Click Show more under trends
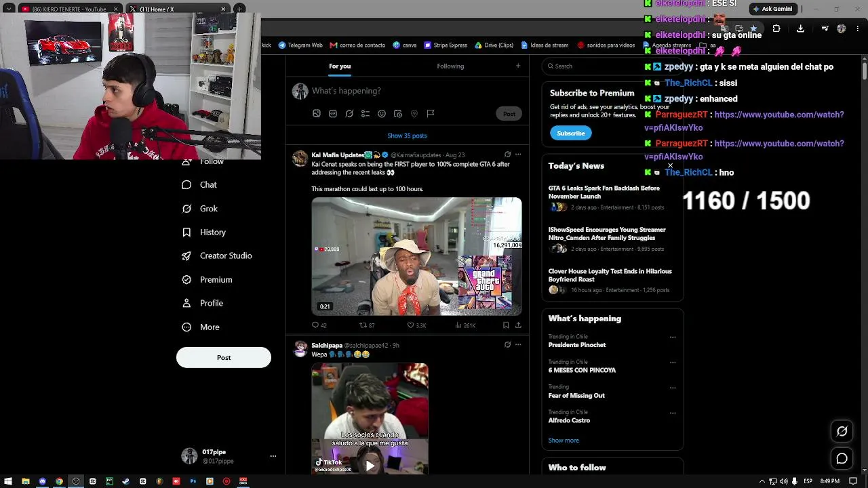868x488 pixels. (x=564, y=441)
